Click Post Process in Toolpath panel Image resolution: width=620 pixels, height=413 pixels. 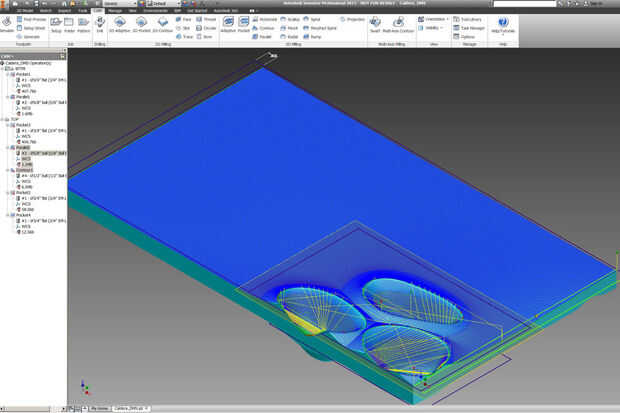tap(32, 19)
